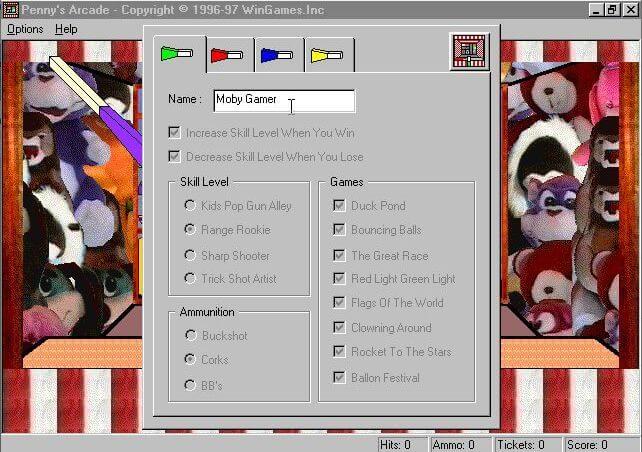Open the Help menu

pos(66,29)
